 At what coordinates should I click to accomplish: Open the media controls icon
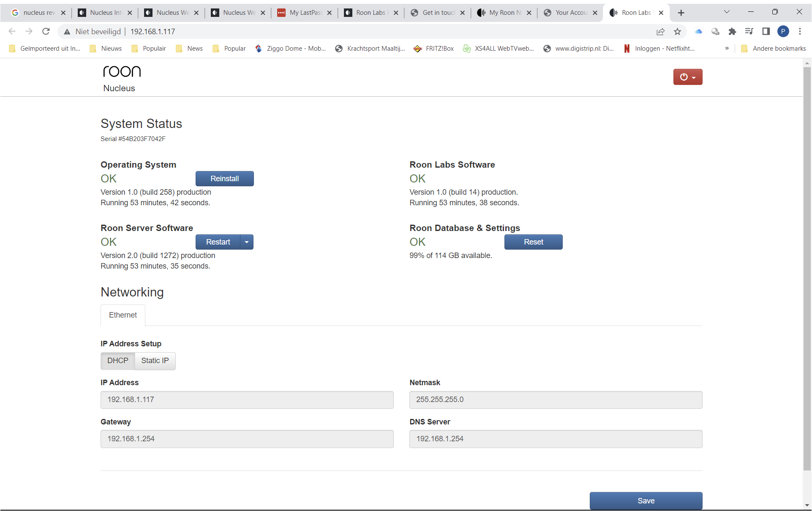coord(749,32)
